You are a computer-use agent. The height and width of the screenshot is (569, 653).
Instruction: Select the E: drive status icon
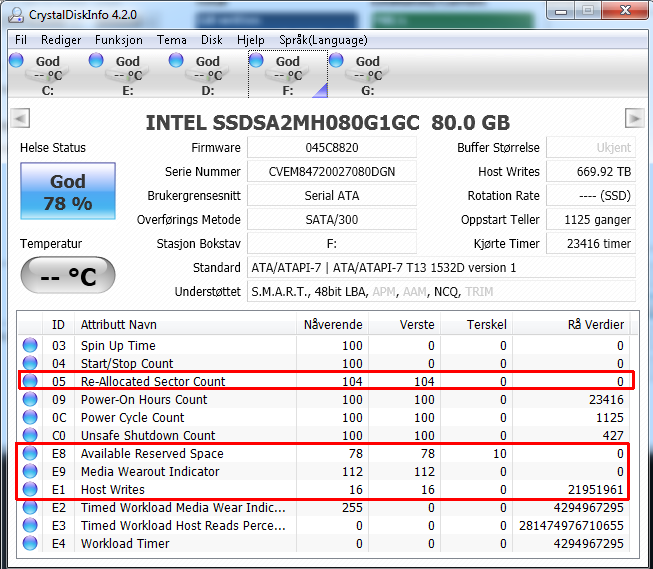click(x=96, y=60)
